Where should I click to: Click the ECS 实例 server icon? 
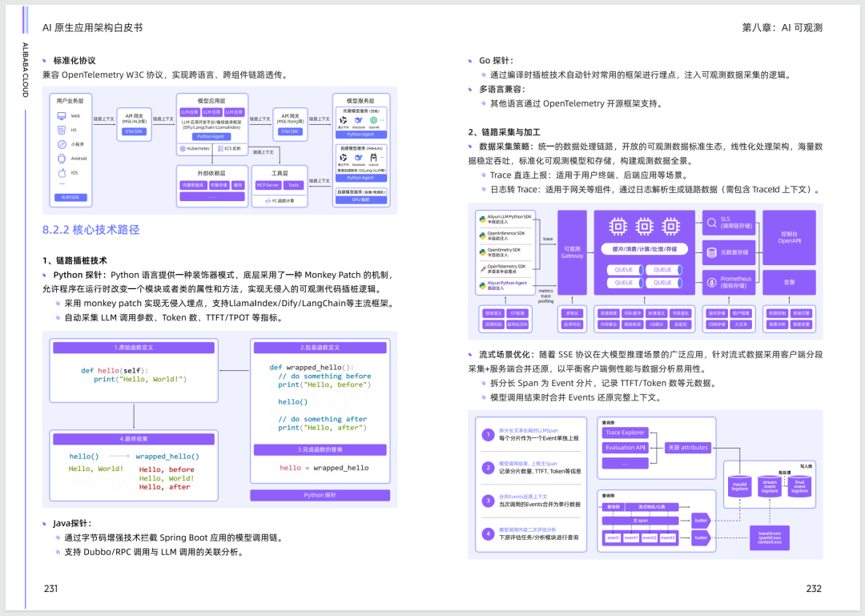point(220,148)
